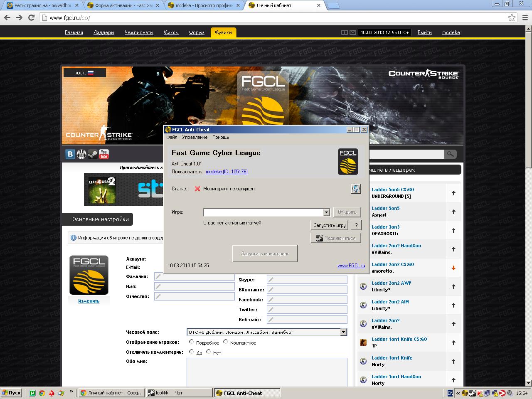Click the Steam icon in the system tray

pyautogui.click(x=473, y=393)
